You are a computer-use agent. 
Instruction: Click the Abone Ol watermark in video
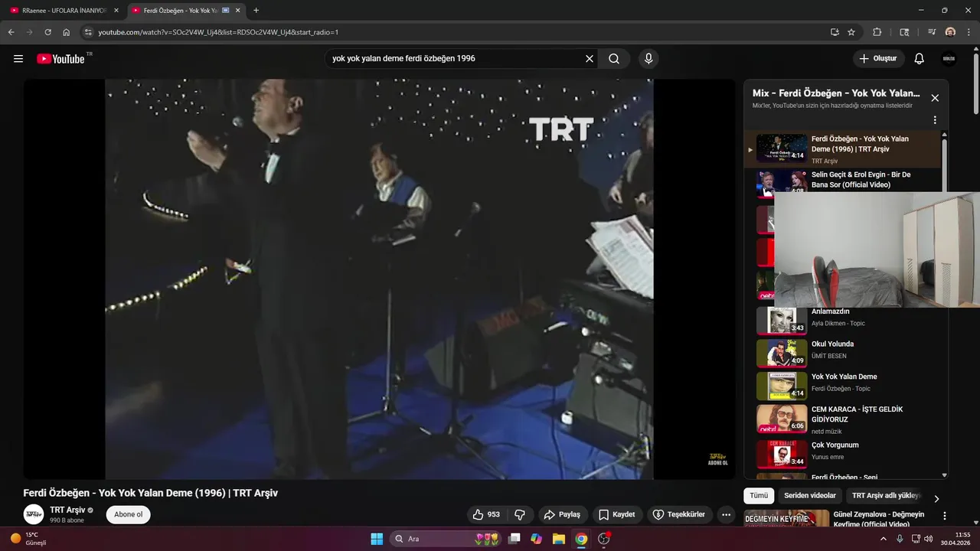point(717,458)
